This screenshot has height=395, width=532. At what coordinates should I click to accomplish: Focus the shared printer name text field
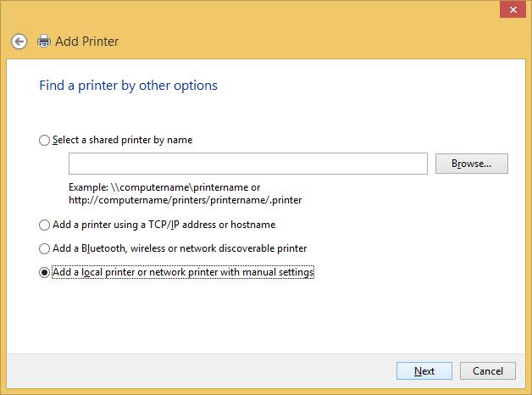(x=248, y=164)
